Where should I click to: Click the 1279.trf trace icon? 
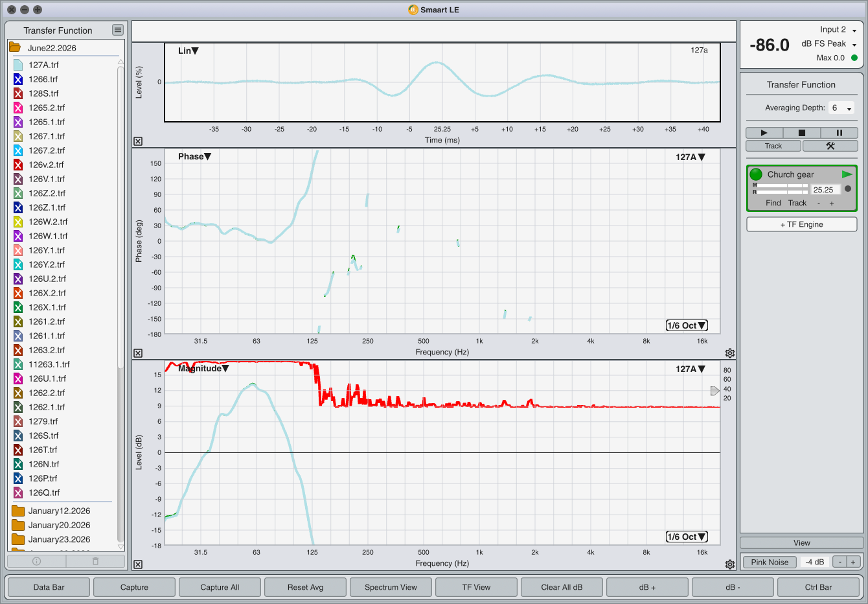(x=18, y=421)
